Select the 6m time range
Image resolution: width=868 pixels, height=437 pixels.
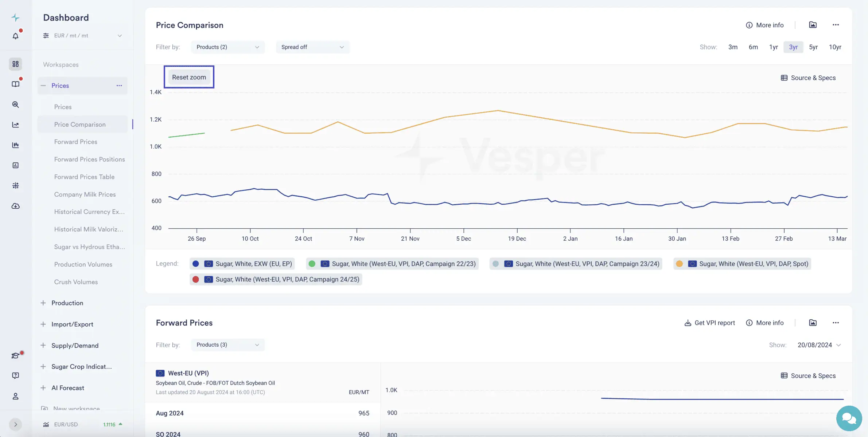tap(753, 47)
